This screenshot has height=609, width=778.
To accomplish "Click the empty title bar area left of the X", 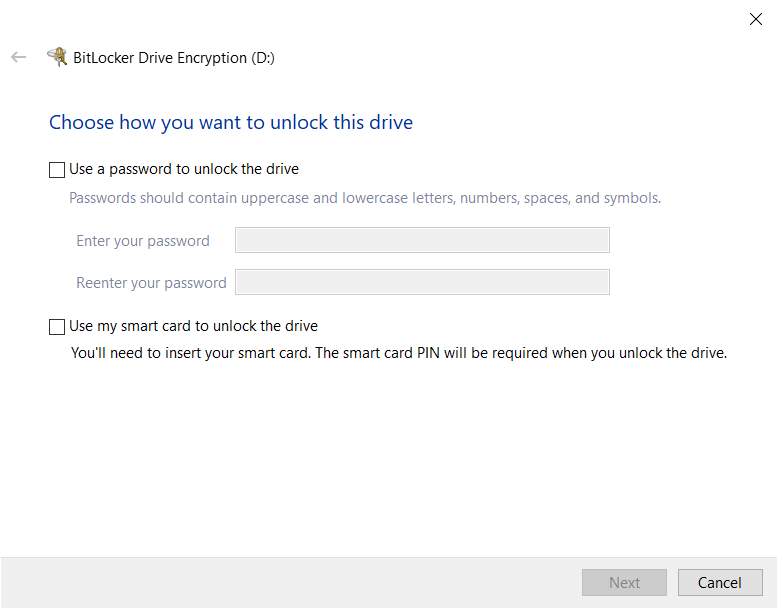I will click(400, 19).
